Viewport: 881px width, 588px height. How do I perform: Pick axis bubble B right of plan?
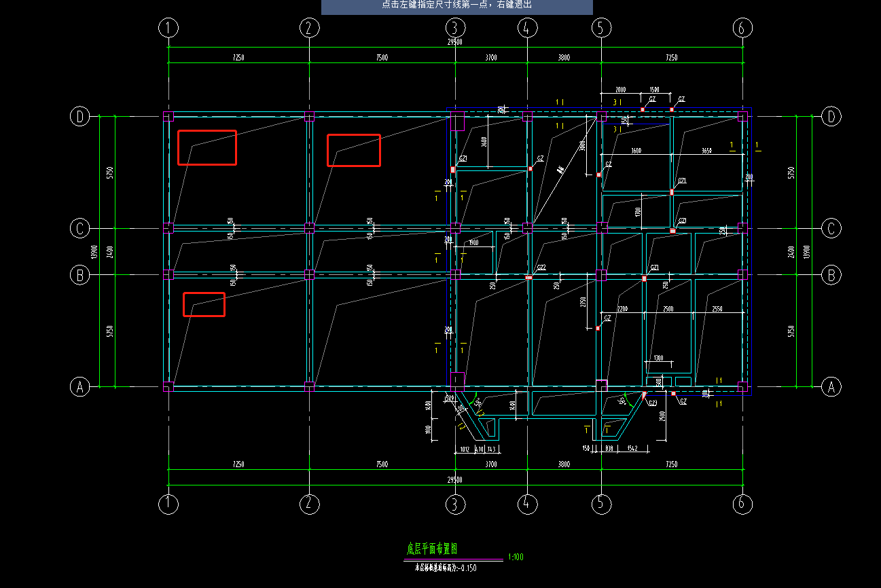tap(831, 275)
